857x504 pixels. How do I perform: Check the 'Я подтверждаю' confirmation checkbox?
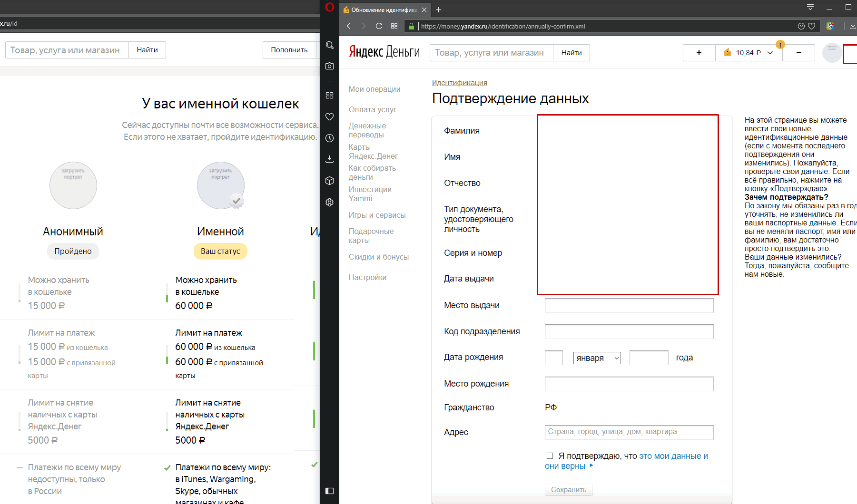[550, 456]
